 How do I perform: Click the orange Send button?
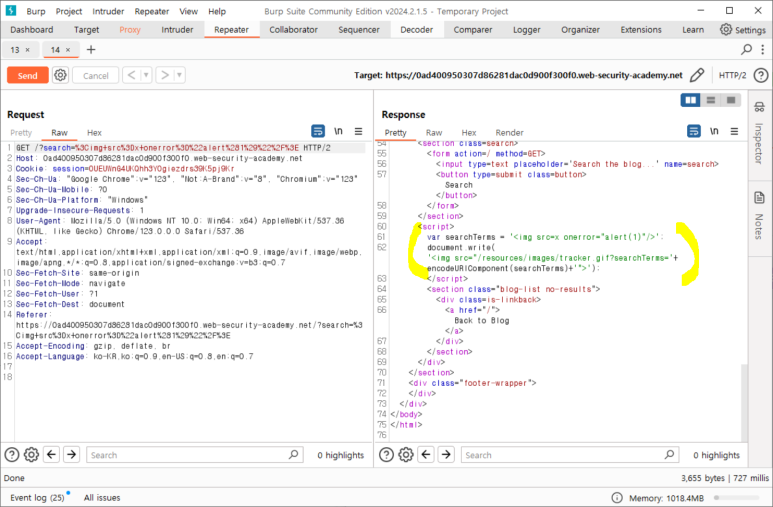28,75
